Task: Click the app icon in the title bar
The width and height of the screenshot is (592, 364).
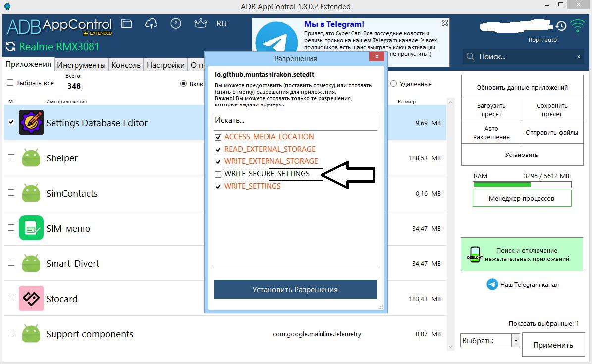Action: point(7,6)
